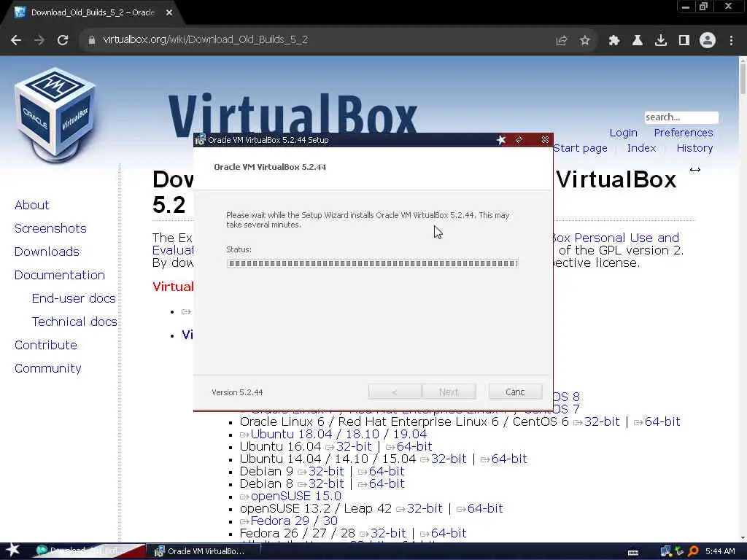Click the star button in Setup title bar
Viewport: 747px width, 560px height.
point(500,140)
